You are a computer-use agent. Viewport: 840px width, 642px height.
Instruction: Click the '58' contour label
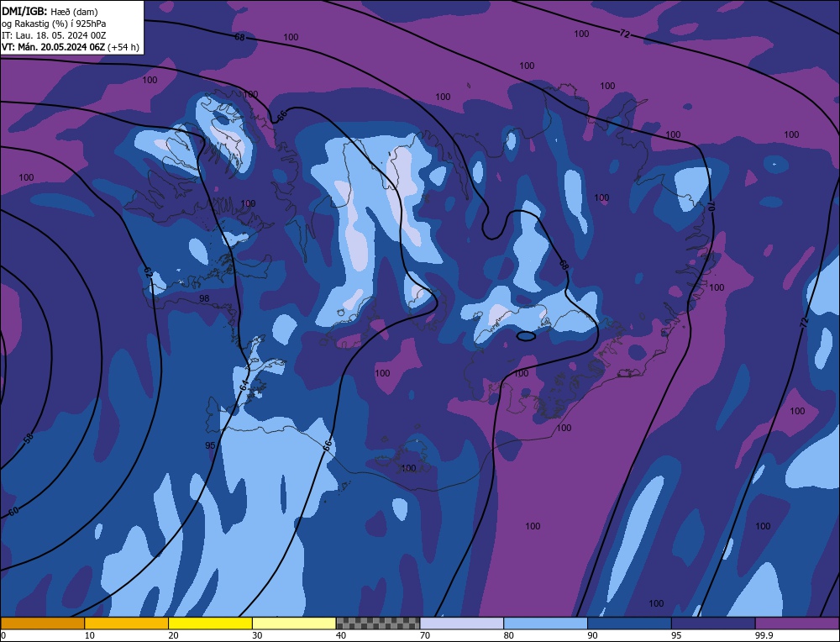[29, 438]
